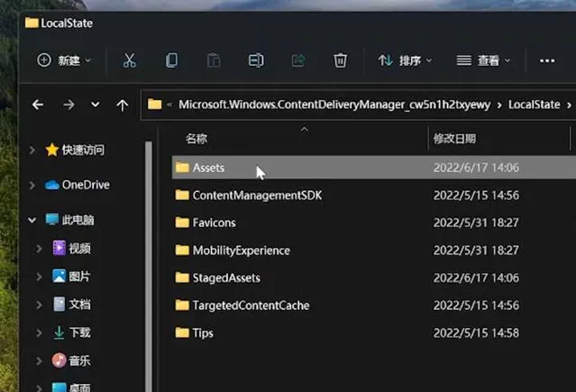Open OneDrive in navigation pane
Viewport: 576px width, 392px height.
78,185
